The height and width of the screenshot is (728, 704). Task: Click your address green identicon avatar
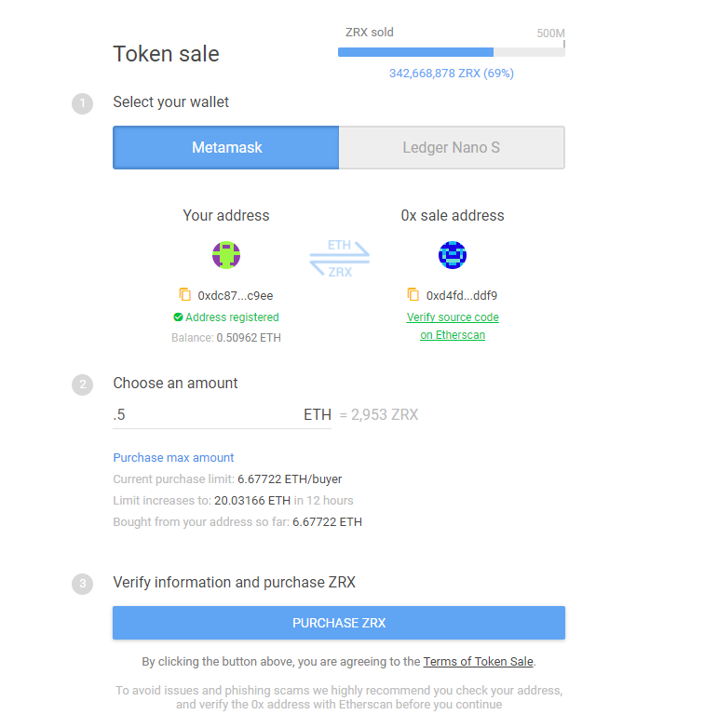pos(226,255)
